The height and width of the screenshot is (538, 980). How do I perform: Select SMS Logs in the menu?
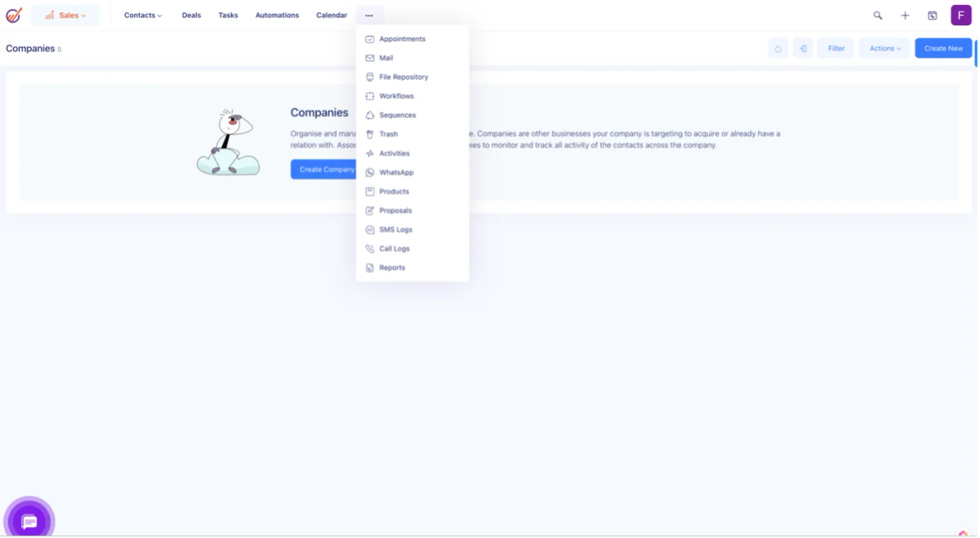(x=412, y=229)
